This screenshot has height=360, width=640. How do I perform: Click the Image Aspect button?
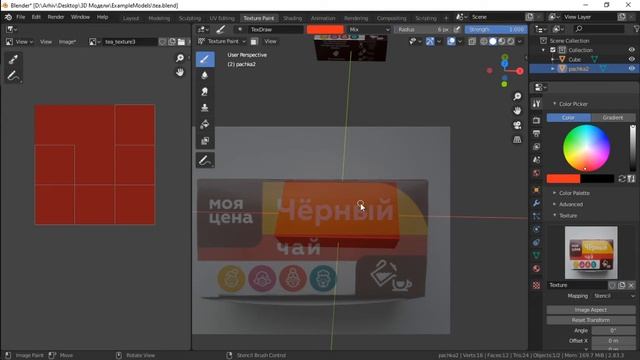591,310
